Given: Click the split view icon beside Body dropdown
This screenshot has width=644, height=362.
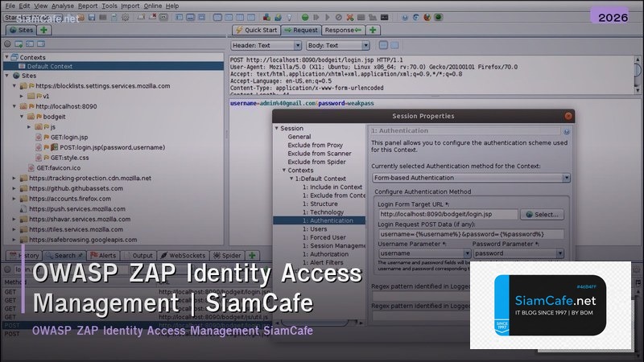Looking at the screenshot, I should (x=383, y=45).
